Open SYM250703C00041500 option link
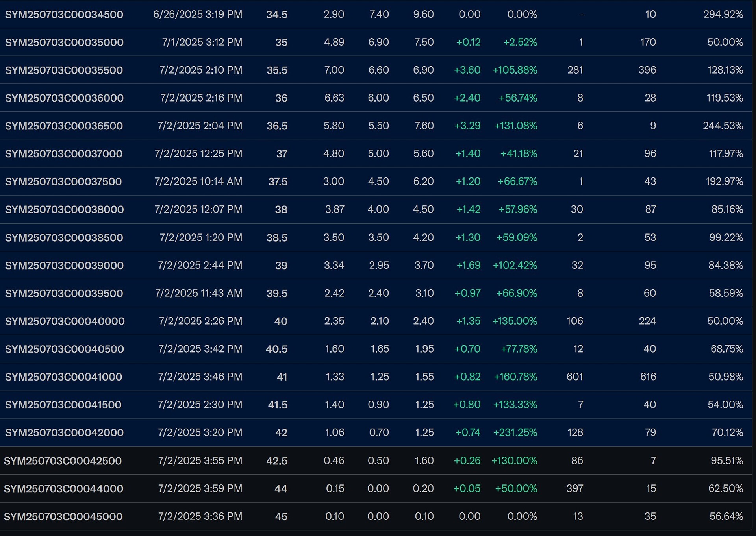This screenshot has height=536, width=756. (x=63, y=405)
